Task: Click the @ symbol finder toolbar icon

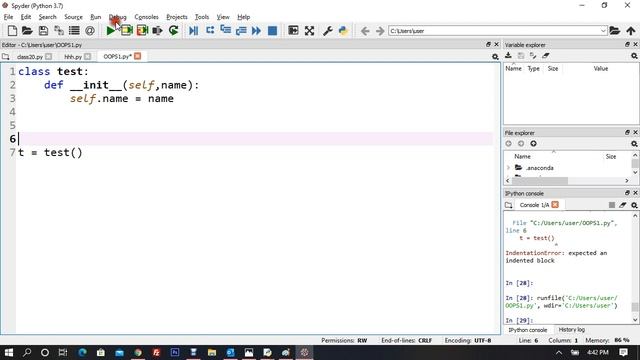Action: 90,31
